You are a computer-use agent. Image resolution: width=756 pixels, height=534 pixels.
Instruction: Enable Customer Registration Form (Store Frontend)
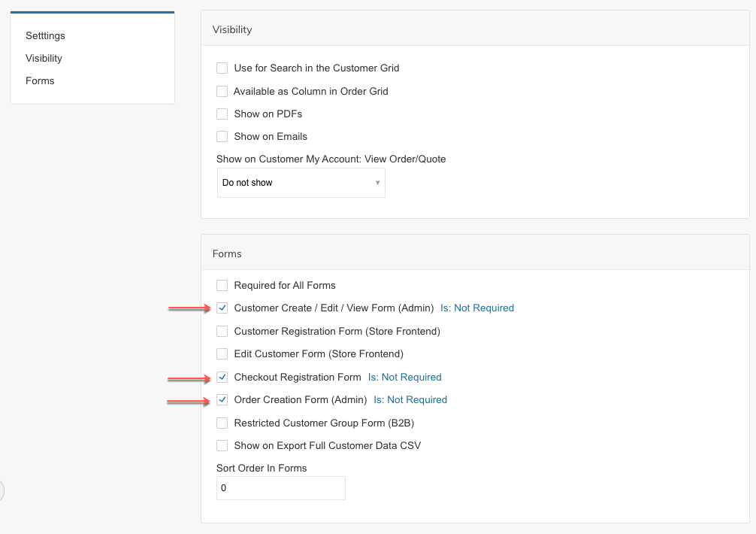click(x=222, y=332)
